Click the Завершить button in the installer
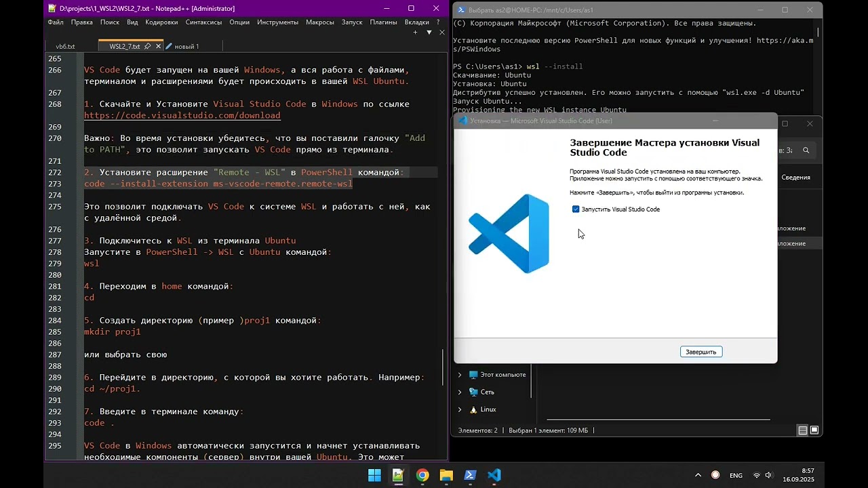This screenshot has height=488, width=868. click(701, 352)
